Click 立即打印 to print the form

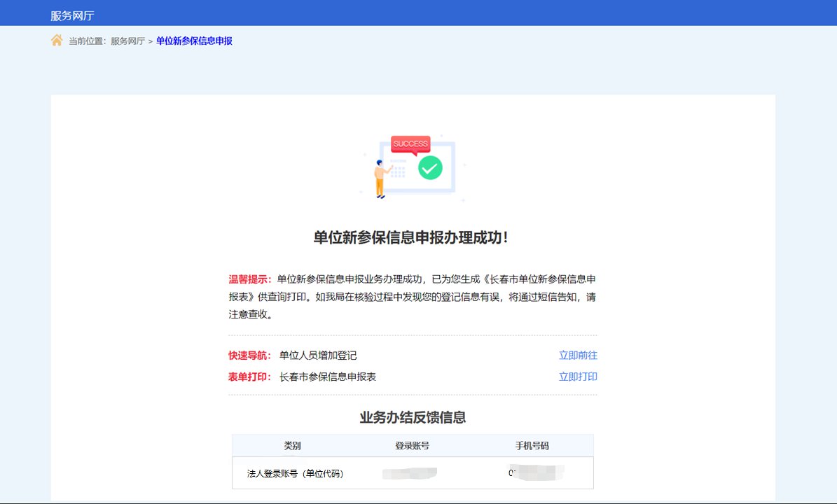tap(578, 377)
